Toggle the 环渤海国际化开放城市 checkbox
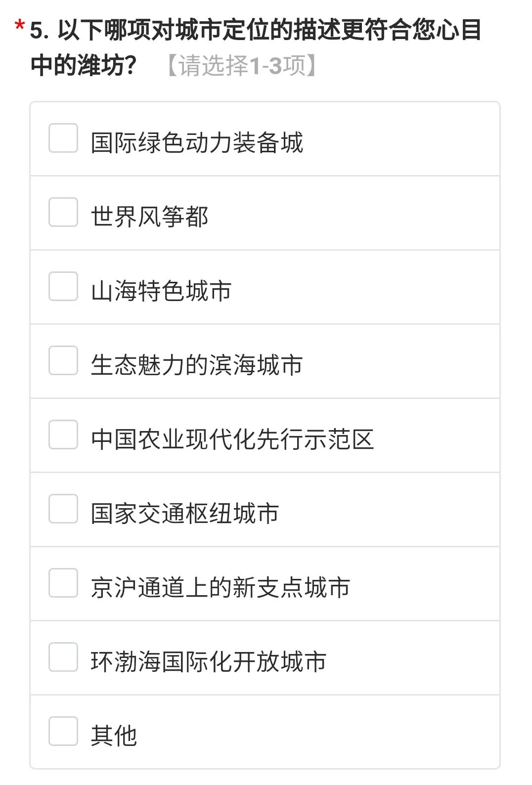Viewport: 532px width, 785px height. point(63,657)
